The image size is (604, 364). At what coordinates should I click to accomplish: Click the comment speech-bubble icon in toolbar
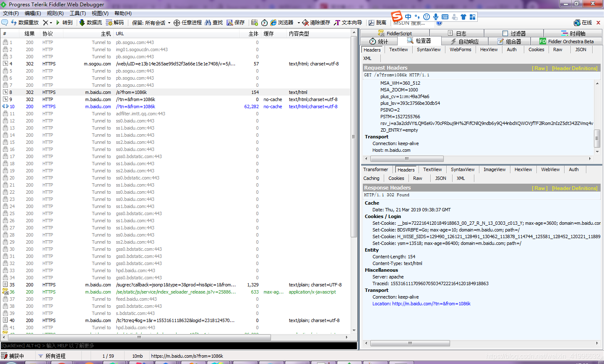[x=5, y=23]
